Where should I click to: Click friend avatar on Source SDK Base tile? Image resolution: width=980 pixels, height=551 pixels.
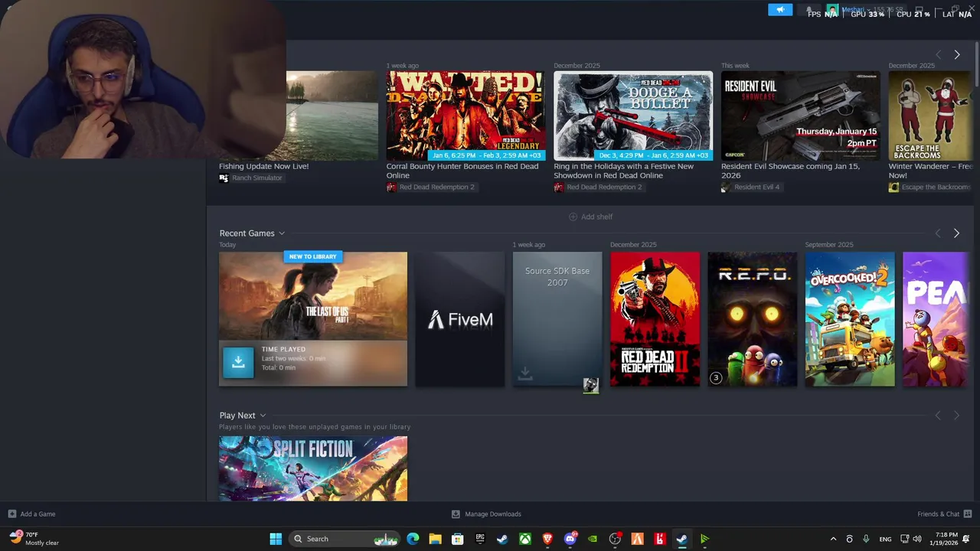pos(590,386)
